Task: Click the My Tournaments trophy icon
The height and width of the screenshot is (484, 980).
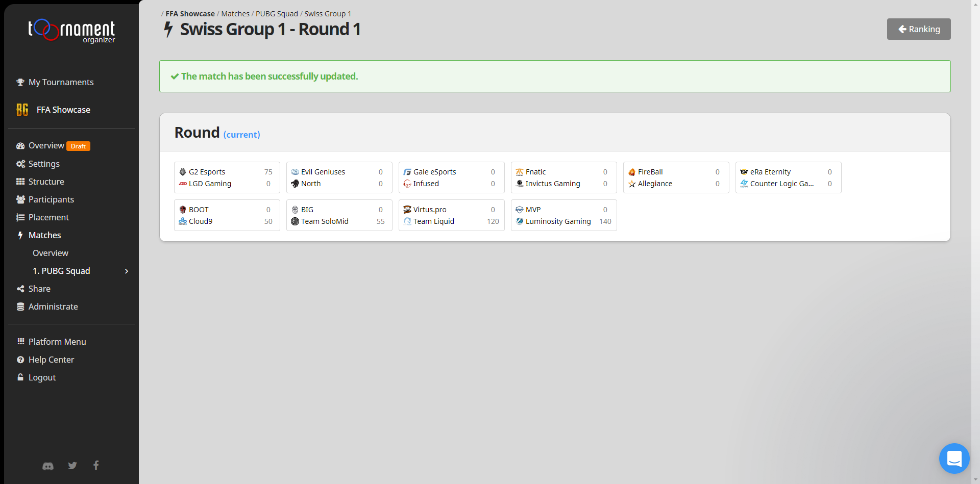Action: tap(20, 82)
